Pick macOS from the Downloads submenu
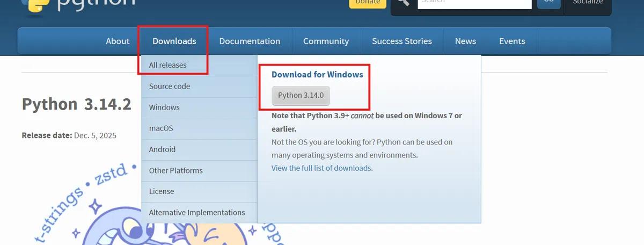This screenshot has height=245, width=644. pos(161,128)
